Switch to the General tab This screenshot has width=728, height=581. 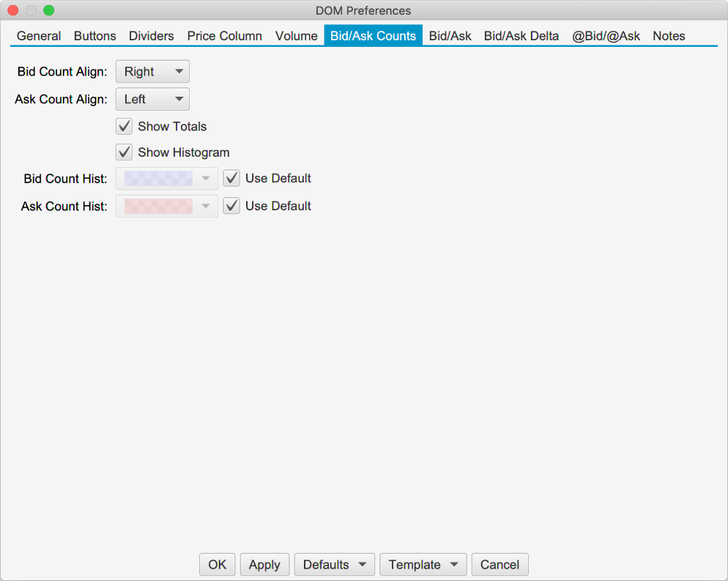point(39,36)
